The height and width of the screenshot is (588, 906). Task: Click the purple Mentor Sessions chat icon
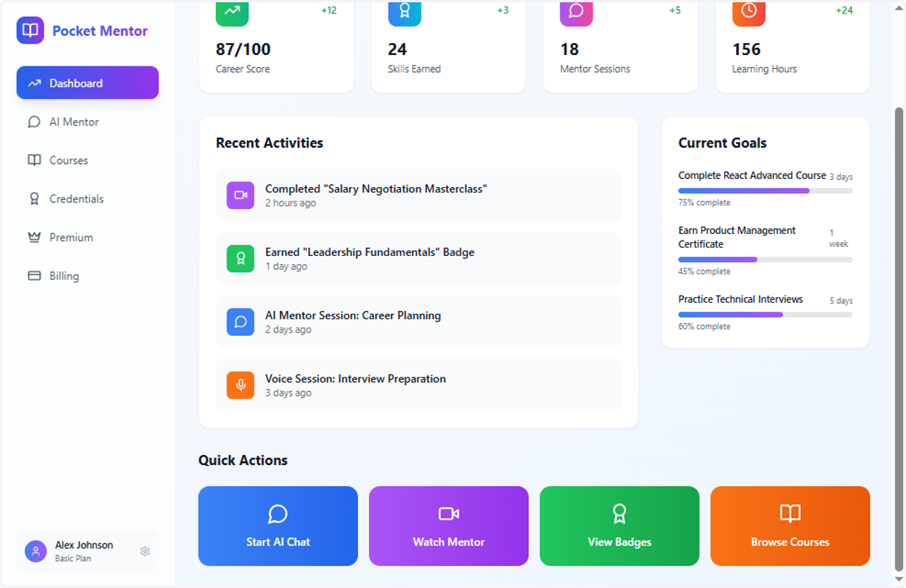pyautogui.click(x=576, y=11)
